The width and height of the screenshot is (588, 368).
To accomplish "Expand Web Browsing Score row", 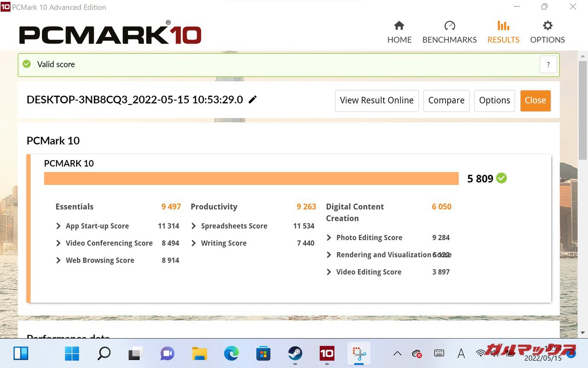I will [59, 260].
